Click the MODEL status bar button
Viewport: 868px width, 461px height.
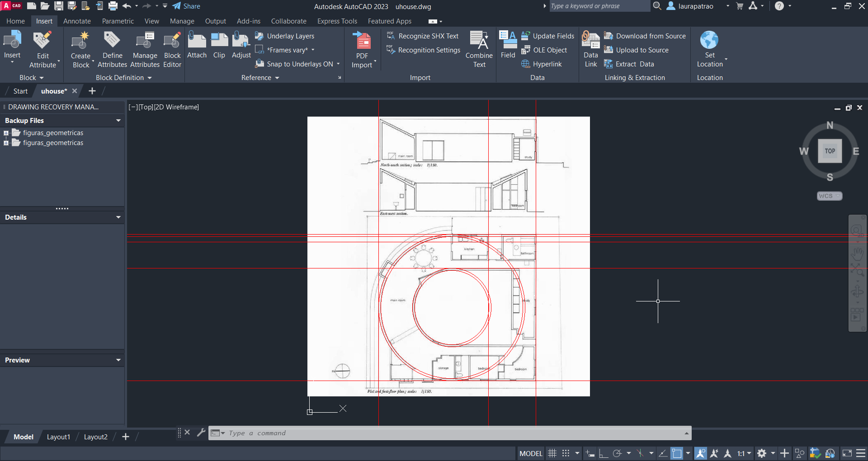[x=531, y=453]
